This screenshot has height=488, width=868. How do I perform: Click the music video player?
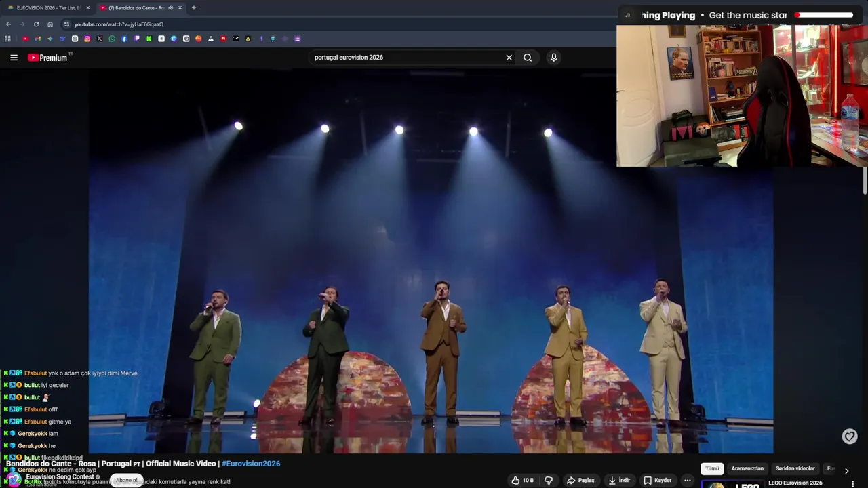coord(431,261)
